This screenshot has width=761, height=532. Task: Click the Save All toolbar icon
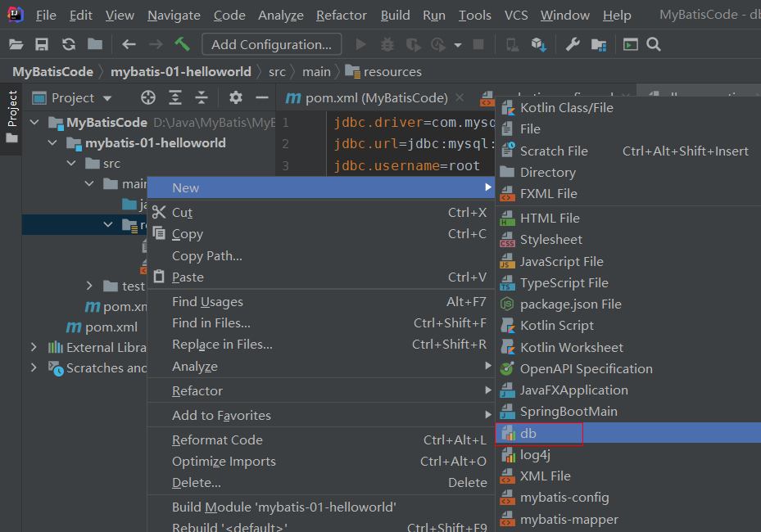[42, 45]
